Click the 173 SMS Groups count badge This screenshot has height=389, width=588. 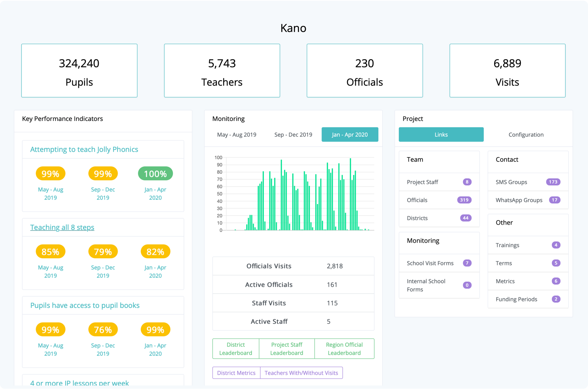click(x=553, y=182)
